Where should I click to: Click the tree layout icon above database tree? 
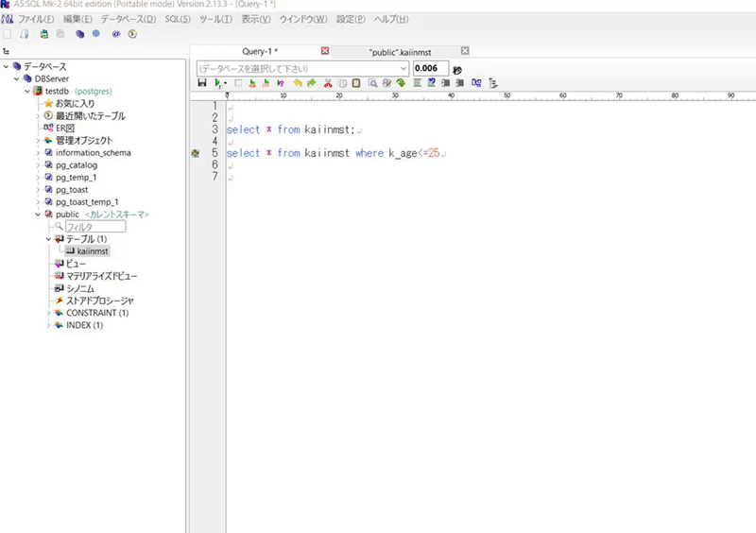(6, 51)
